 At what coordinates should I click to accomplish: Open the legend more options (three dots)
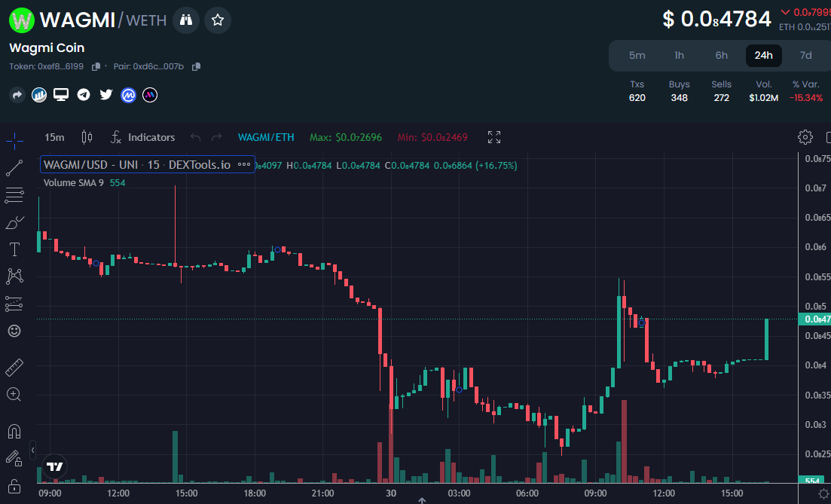[244, 165]
